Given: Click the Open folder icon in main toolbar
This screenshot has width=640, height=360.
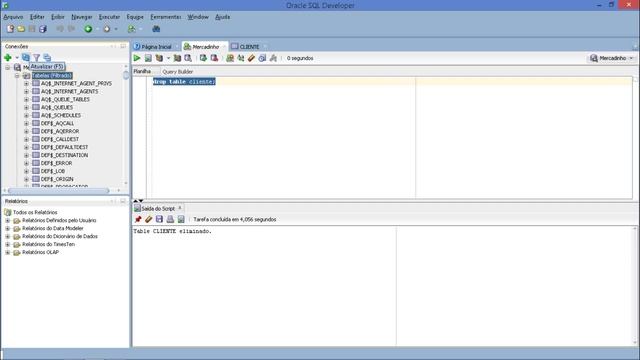Looking at the screenshot, I should pyautogui.click(x=21, y=29).
